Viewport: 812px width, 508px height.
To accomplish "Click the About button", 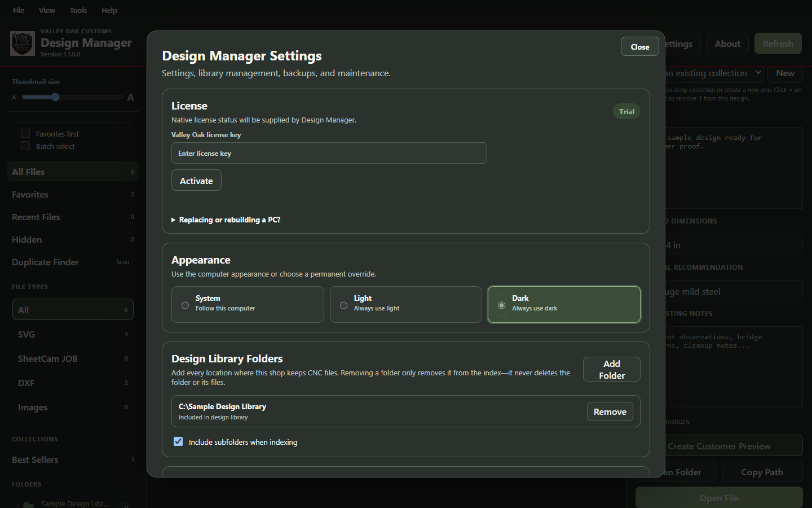I will pos(727,43).
